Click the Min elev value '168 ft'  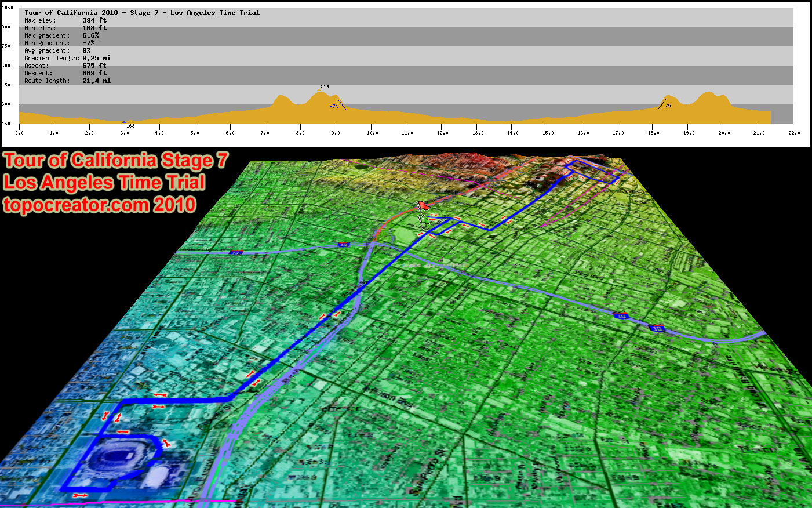(94, 28)
